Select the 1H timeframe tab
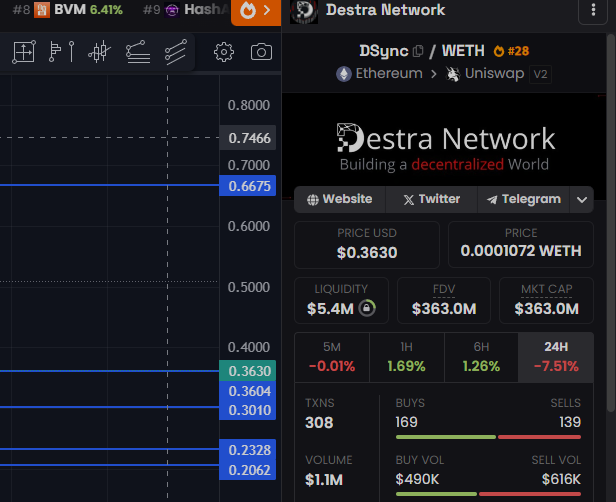The width and height of the screenshot is (616, 502). pos(407,357)
